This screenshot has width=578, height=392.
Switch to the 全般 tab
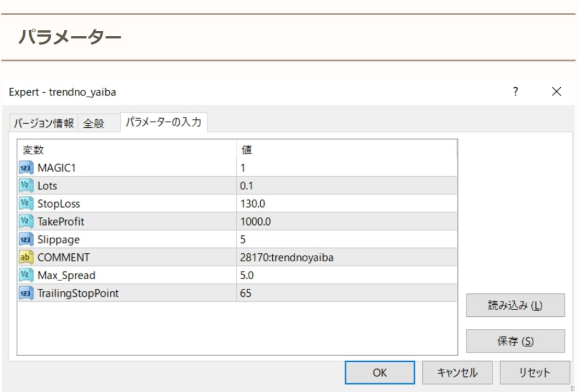(94, 123)
